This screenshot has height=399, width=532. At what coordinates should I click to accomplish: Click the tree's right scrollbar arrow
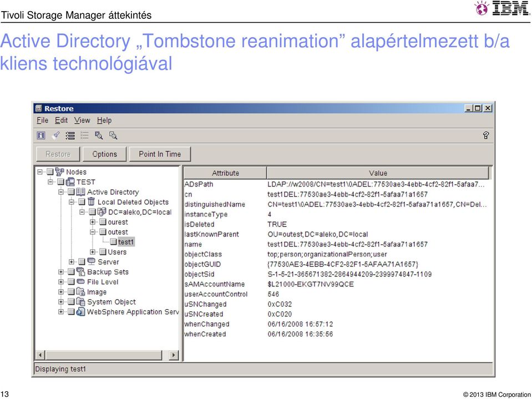click(x=174, y=355)
